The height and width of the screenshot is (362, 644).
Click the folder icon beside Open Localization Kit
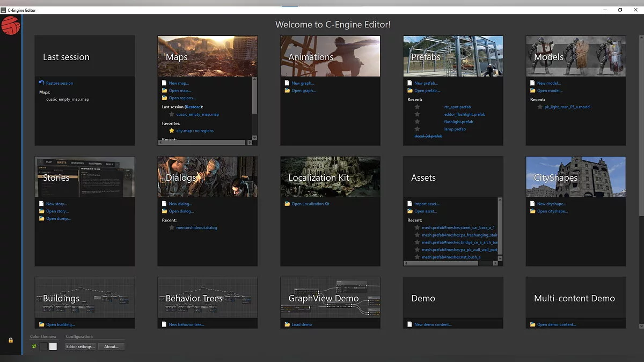coord(287,204)
